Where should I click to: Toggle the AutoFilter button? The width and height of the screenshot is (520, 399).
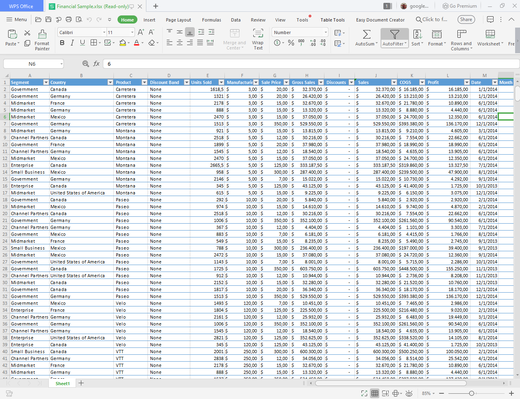point(395,38)
